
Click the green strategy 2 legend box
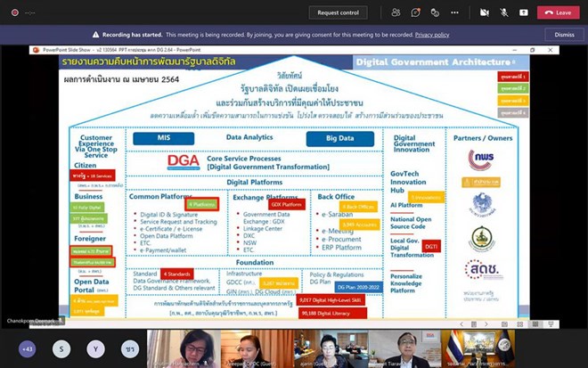513,88
